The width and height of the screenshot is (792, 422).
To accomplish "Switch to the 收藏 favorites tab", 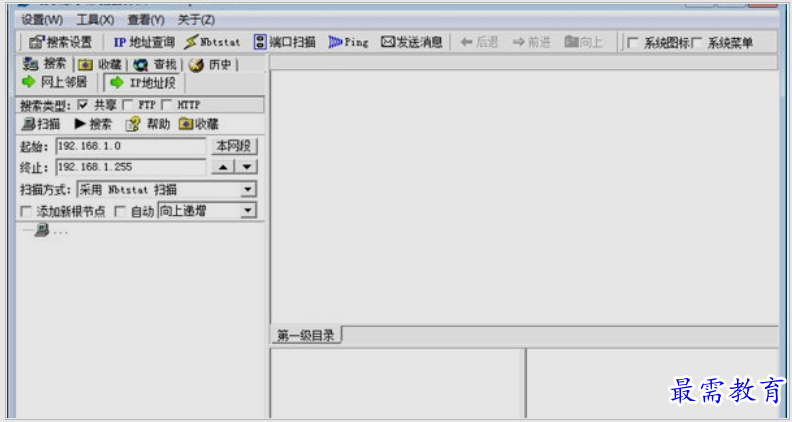I will (x=100, y=64).
